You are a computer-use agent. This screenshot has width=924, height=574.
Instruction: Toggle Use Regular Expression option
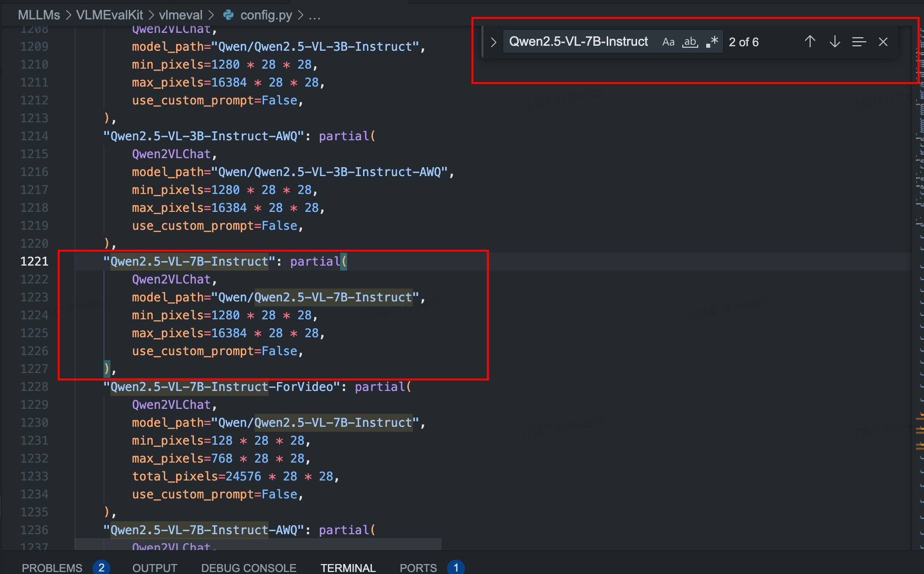point(712,42)
